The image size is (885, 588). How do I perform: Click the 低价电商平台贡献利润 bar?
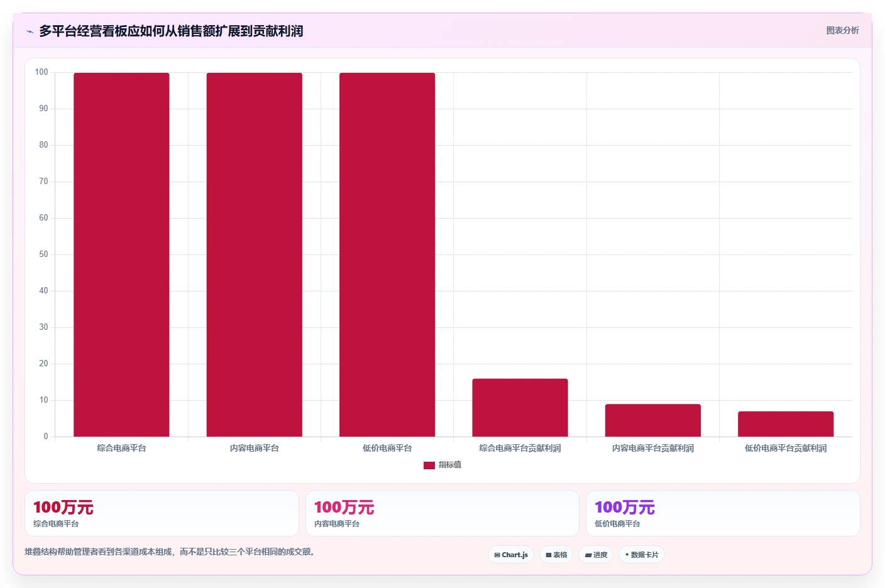[786, 424]
